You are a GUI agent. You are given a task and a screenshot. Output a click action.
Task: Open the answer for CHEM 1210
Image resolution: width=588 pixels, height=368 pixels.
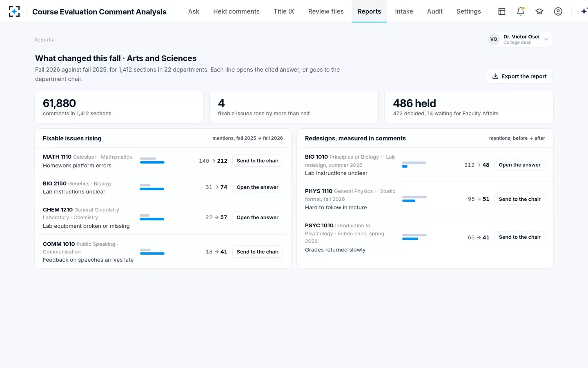[258, 218]
